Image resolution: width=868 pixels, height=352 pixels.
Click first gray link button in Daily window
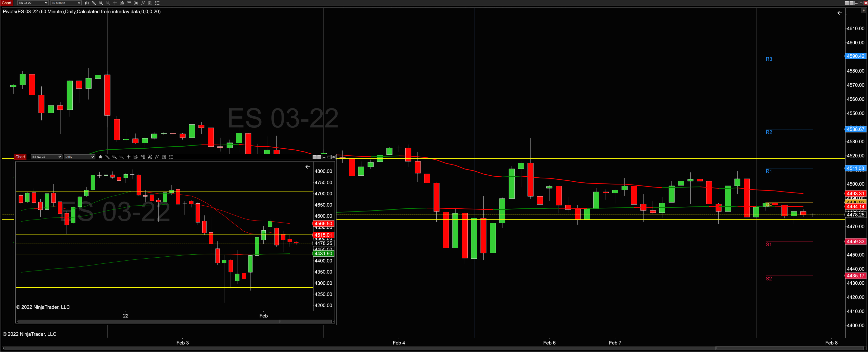pyautogui.click(x=314, y=157)
